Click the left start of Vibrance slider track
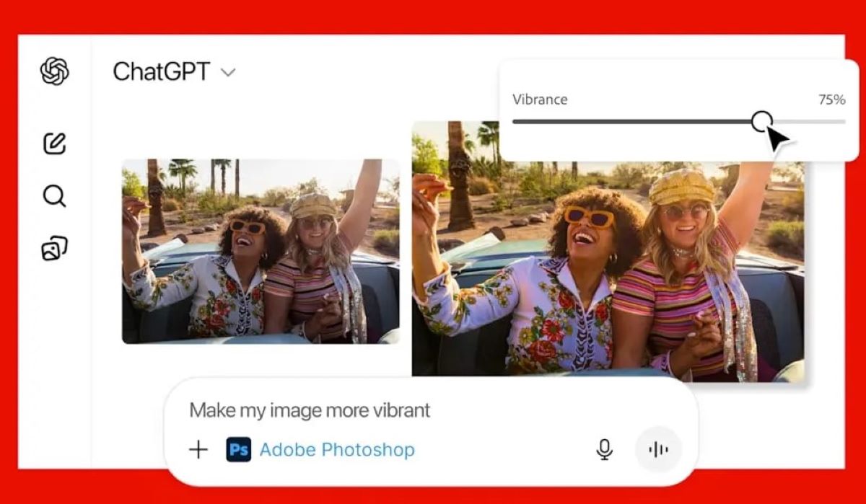The image size is (866, 504). pyautogui.click(x=515, y=121)
